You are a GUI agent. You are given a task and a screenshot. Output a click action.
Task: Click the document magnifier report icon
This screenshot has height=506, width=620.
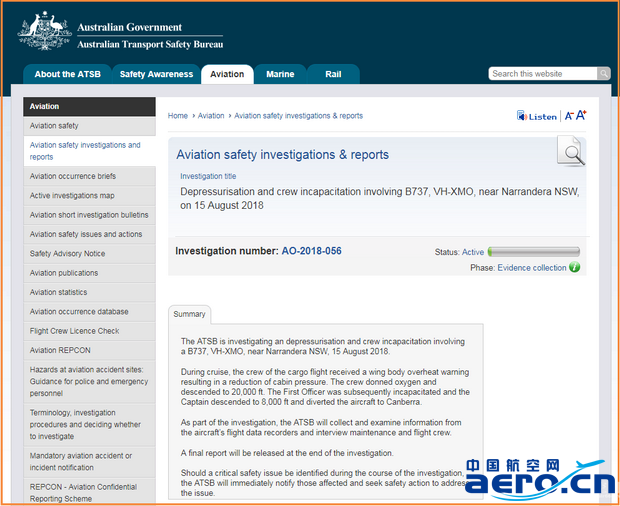(571, 151)
